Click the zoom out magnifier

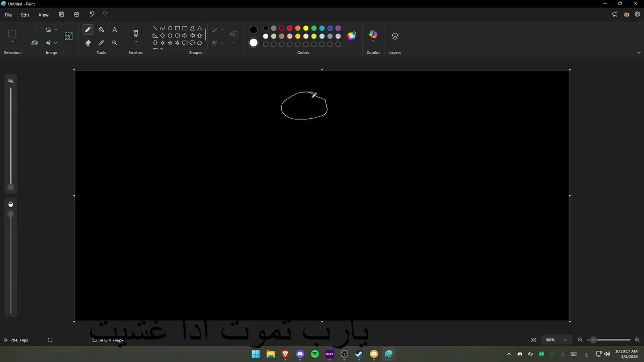pyautogui.click(x=580, y=340)
